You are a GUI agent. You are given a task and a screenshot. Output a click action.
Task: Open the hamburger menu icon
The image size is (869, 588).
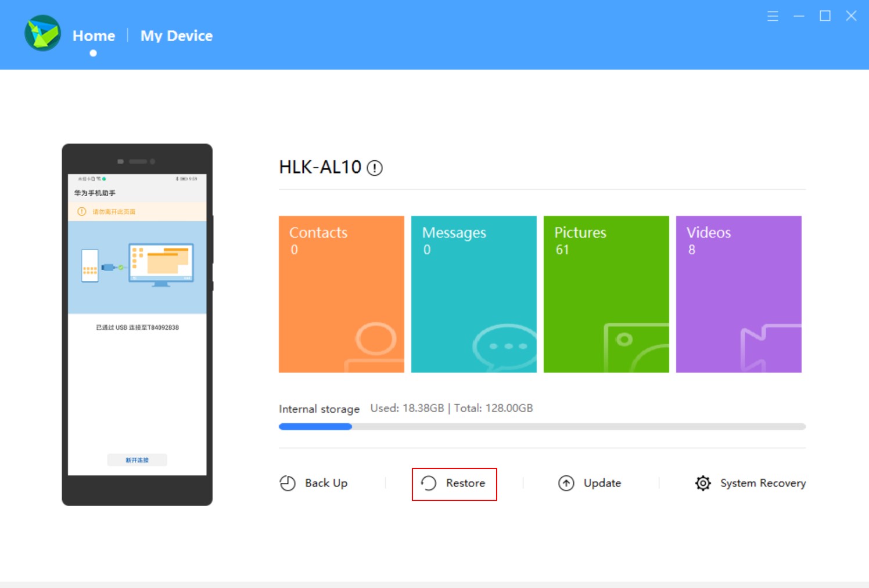(x=773, y=16)
